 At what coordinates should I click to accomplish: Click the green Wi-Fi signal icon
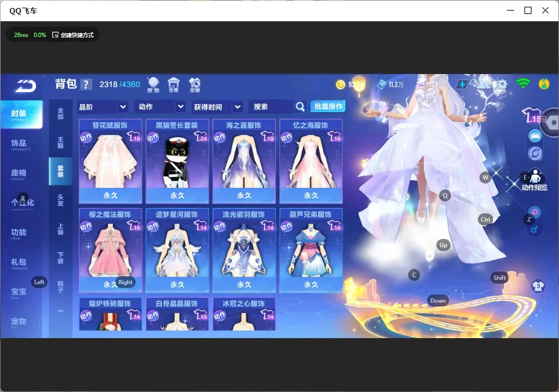coord(523,83)
